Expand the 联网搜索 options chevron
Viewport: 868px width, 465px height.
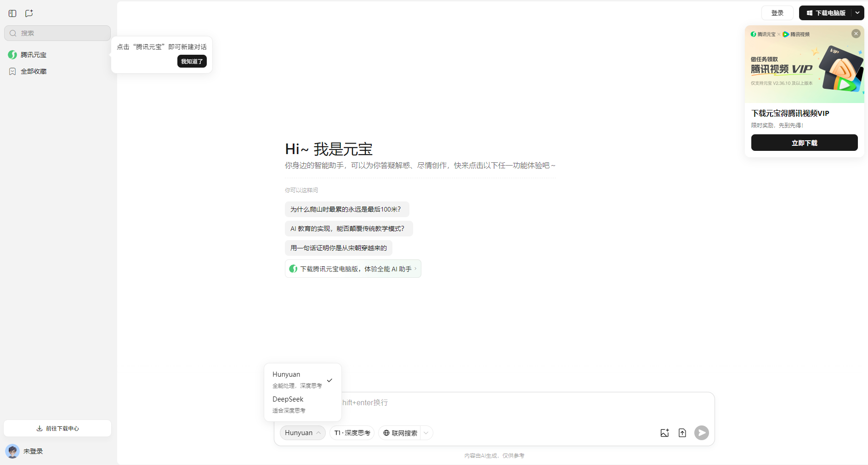click(426, 433)
